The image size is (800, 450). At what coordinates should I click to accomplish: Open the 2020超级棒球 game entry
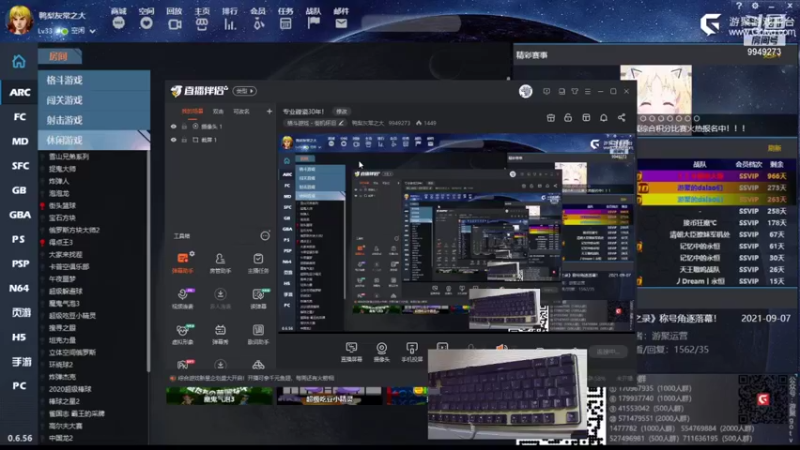70,389
